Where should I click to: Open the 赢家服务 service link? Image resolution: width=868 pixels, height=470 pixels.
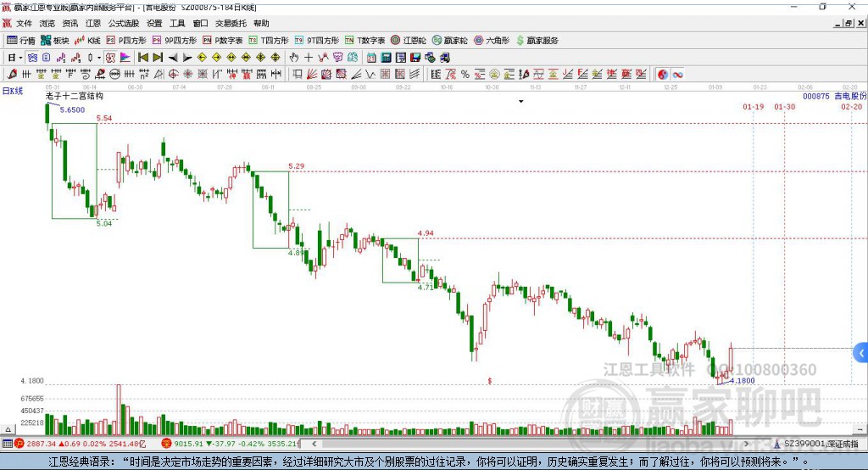point(537,41)
